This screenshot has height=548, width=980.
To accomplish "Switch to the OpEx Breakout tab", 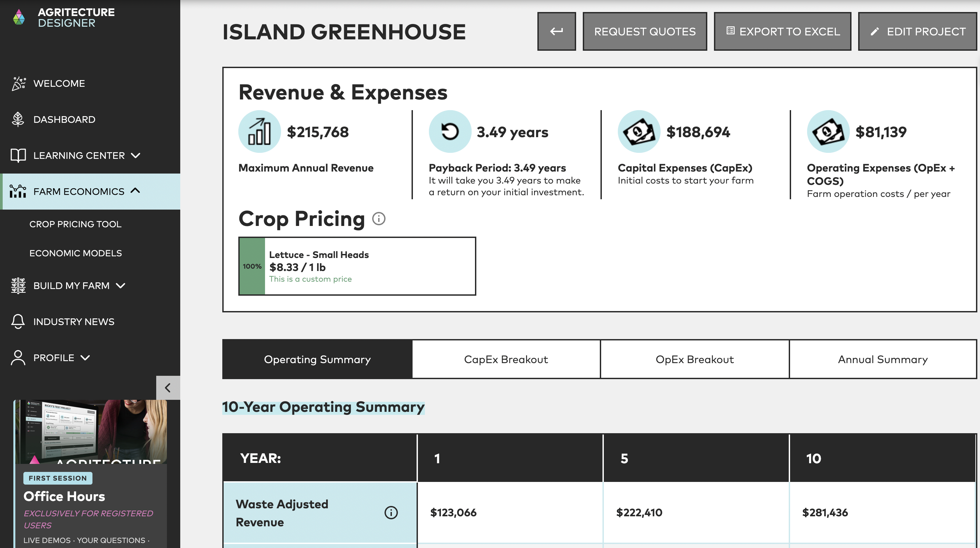I will [x=695, y=359].
